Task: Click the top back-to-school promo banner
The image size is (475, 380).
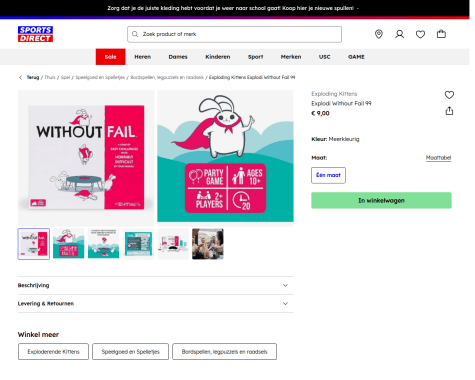Action: 234,8
